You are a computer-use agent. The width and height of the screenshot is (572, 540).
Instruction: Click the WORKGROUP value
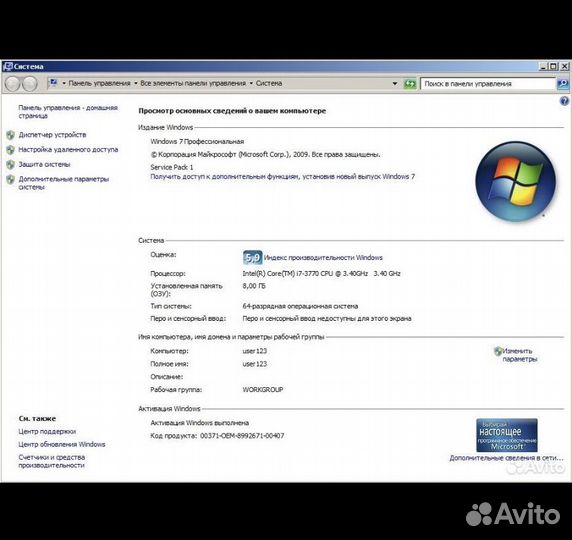[x=263, y=390]
